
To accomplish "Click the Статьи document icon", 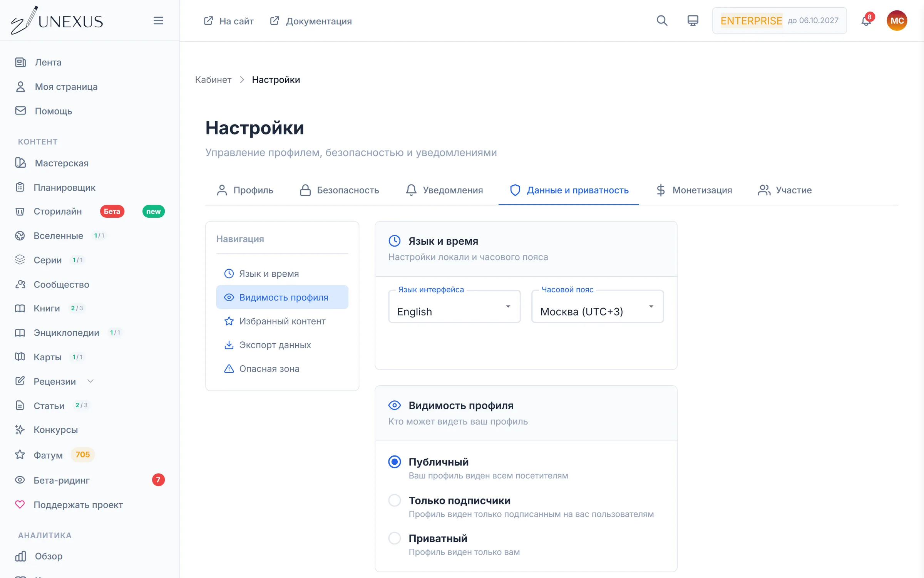I will pyautogui.click(x=20, y=405).
